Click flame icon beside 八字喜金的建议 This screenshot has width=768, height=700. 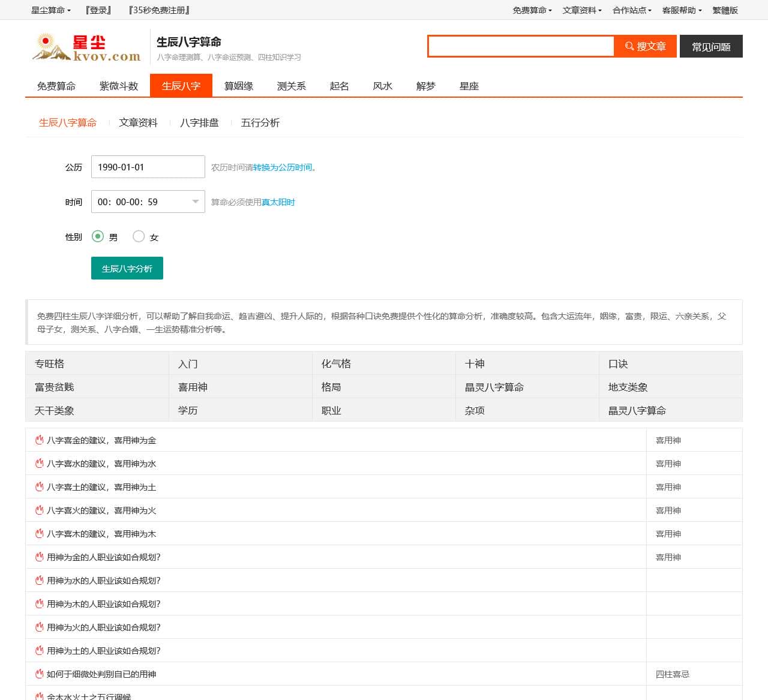(x=39, y=440)
